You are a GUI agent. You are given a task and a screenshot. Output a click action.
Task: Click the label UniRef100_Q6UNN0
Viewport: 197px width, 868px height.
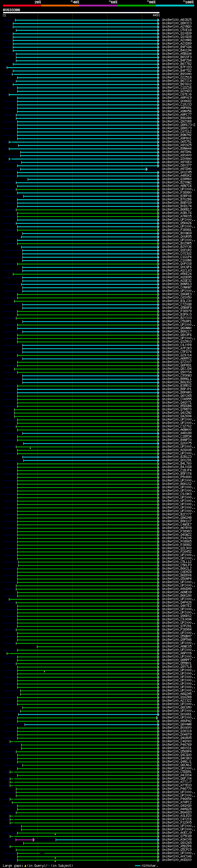(x=177, y=328)
